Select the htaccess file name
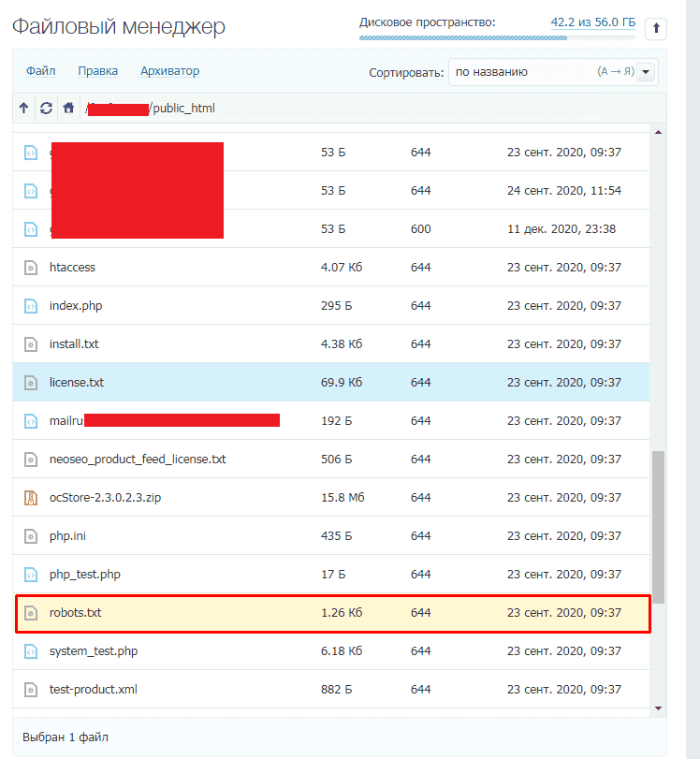 pyautogui.click(x=72, y=268)
